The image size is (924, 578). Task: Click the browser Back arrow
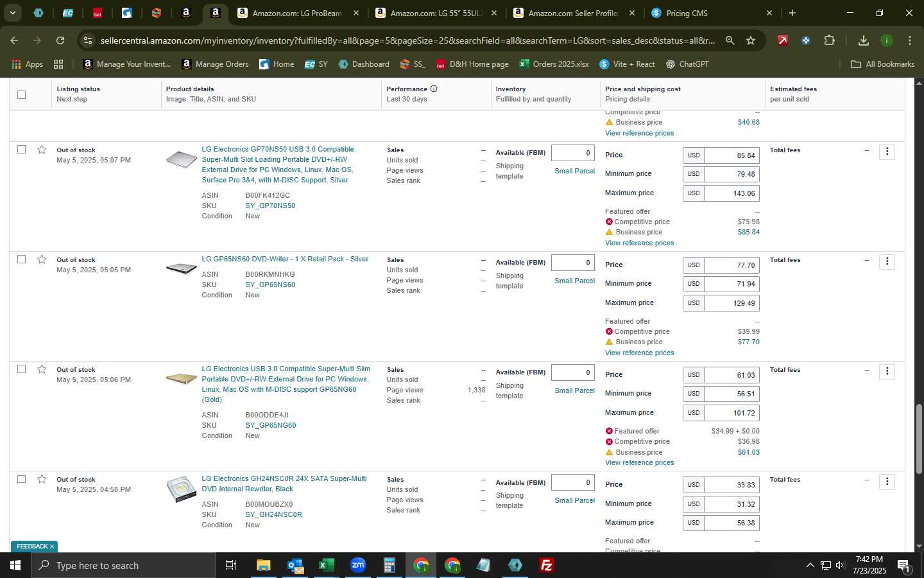pyautogui.click(x=14, y=40)
